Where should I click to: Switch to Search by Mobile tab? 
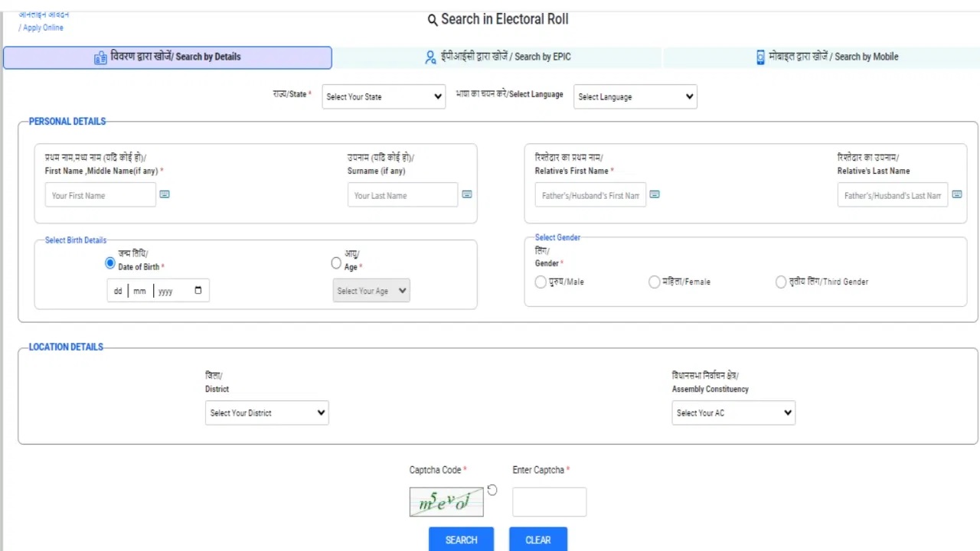(827, 57)
